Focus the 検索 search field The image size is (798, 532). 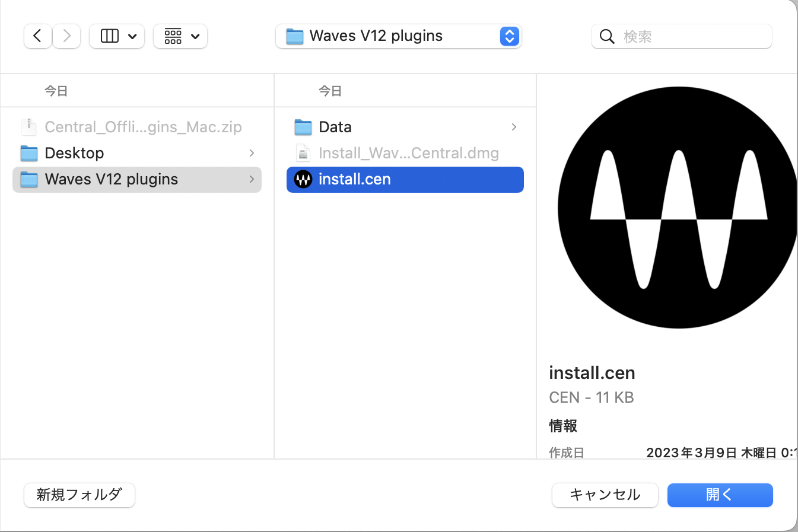click(x=682, y=37)
